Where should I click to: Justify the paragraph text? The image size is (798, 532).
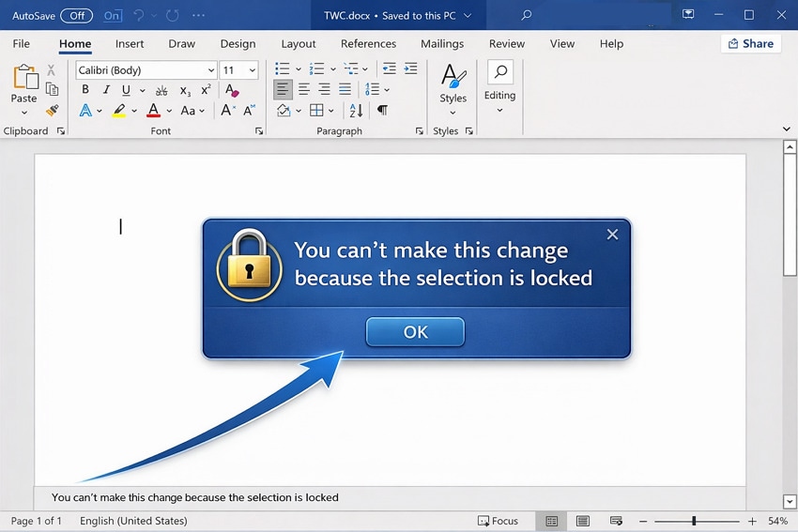[345, 90]
